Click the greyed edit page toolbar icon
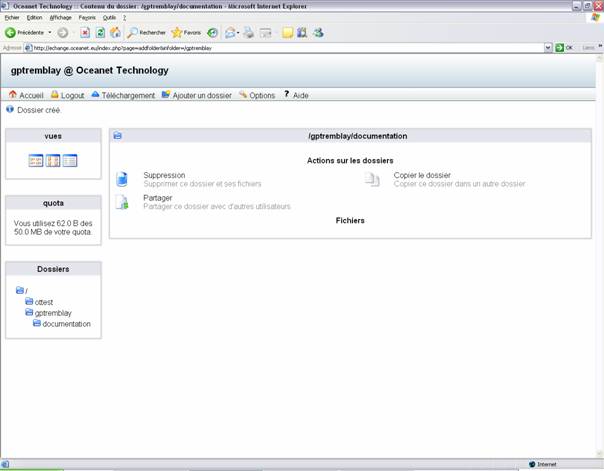Image resolution: width=604 pixels, height=471 pixels. click(265, 33)
